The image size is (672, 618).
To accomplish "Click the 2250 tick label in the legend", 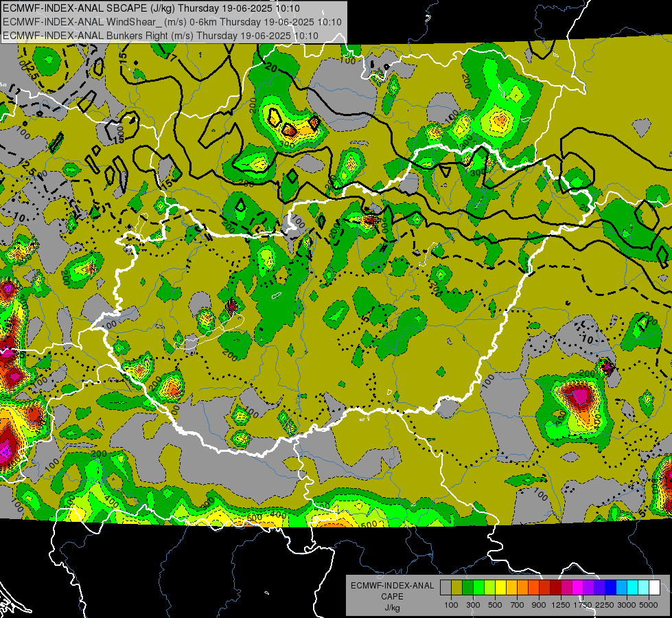I will (x=605, y=605).
